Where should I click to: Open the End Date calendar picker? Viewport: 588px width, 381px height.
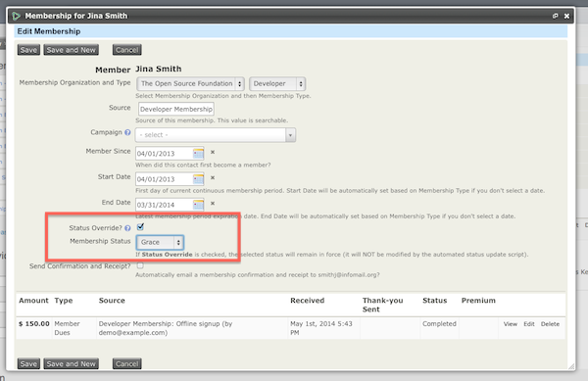click(198, 205)
